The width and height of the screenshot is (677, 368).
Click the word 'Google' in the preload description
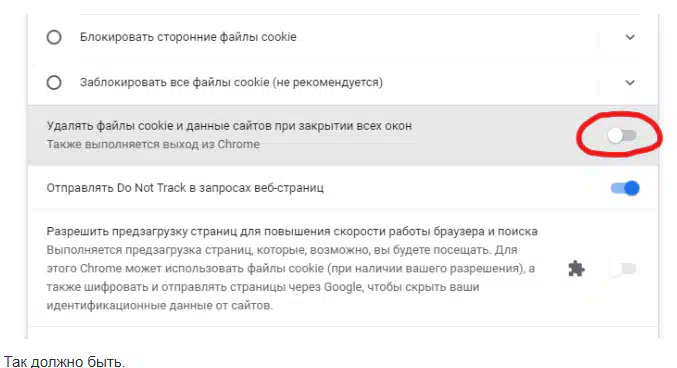point(343,287)
